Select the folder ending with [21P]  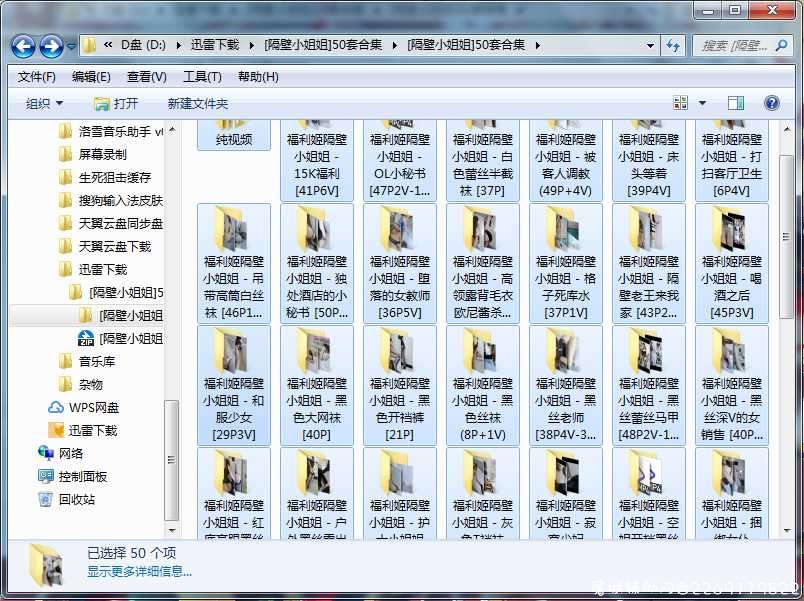399,386
